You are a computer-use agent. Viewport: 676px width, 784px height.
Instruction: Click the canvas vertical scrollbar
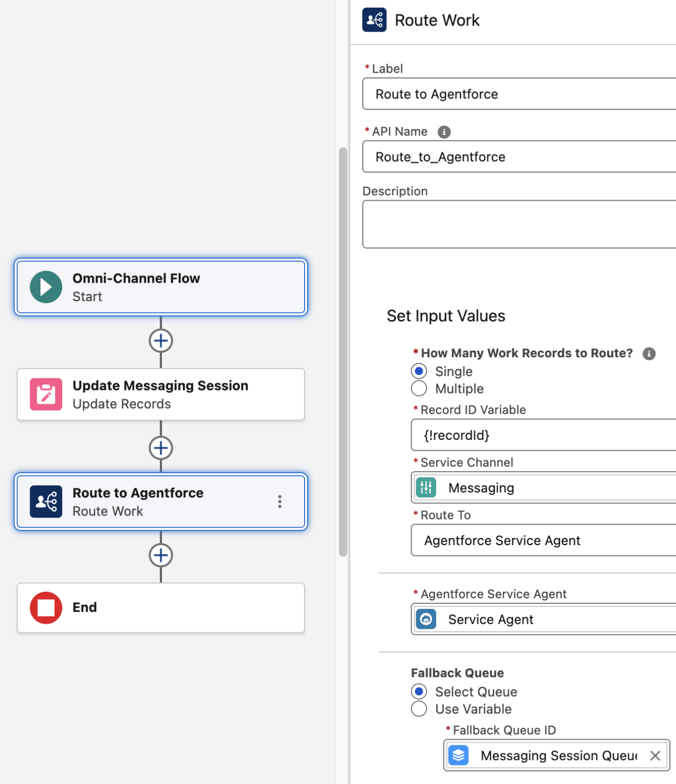[x=343, y=352]
